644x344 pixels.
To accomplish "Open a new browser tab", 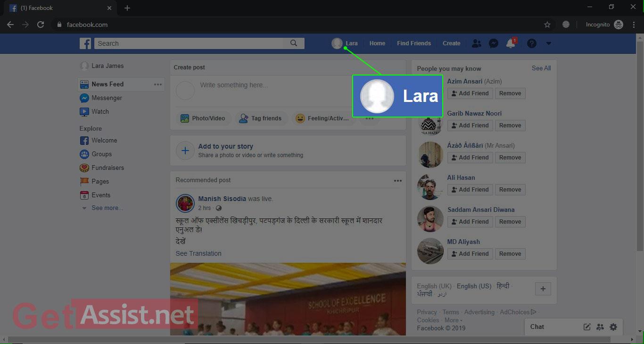I will (x=127, y=8).
